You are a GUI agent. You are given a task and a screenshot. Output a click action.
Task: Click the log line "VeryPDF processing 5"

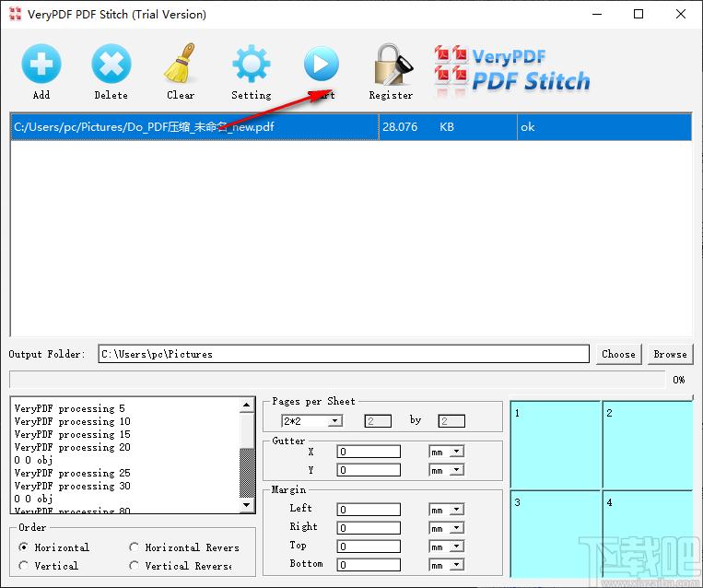[x=69, y=408]
